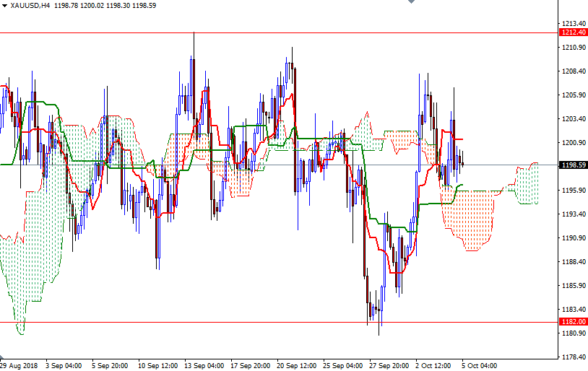Click the current price 1198.59 label

point(573,165)
